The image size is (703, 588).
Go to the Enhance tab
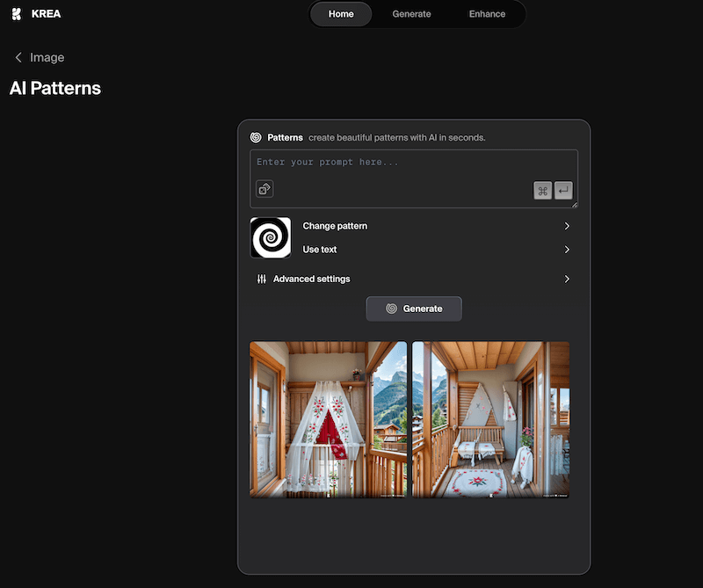point(487,14)
